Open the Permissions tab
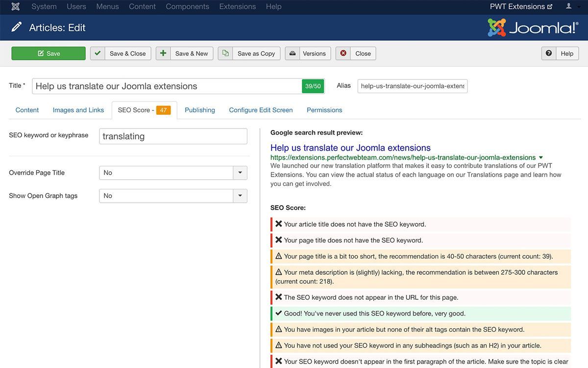Screen dimensions: 588x368 [324, 110]
